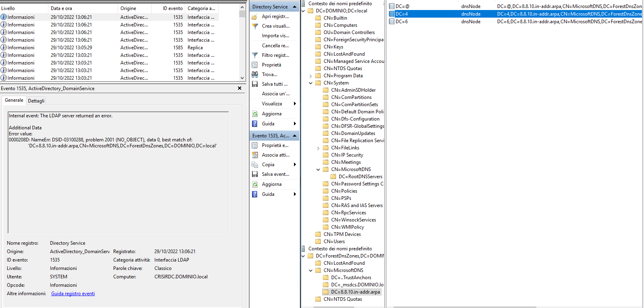Image resolution: width=644 pixels, height=308 pixels.
Task: Click the Copia pages icon
Action: click(x=254, y=165)
